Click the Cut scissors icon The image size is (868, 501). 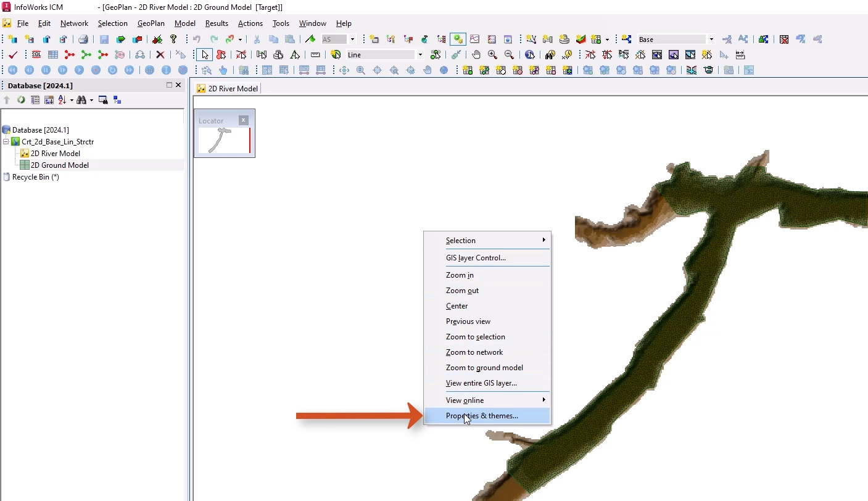click(x=257, y=39)
